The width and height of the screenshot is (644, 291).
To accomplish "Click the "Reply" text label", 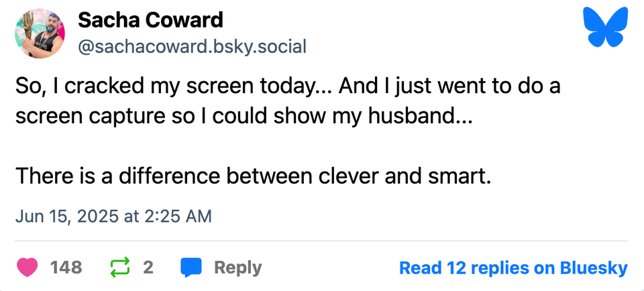I will click(x=237, y=268).
